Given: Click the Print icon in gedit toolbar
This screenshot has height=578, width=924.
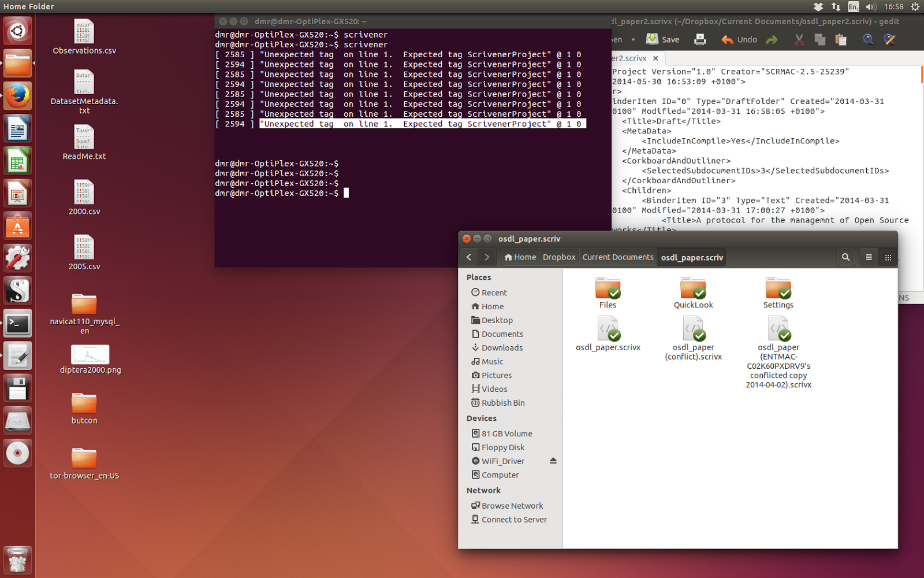Looking at the screenshot, I should pos(700,39).
